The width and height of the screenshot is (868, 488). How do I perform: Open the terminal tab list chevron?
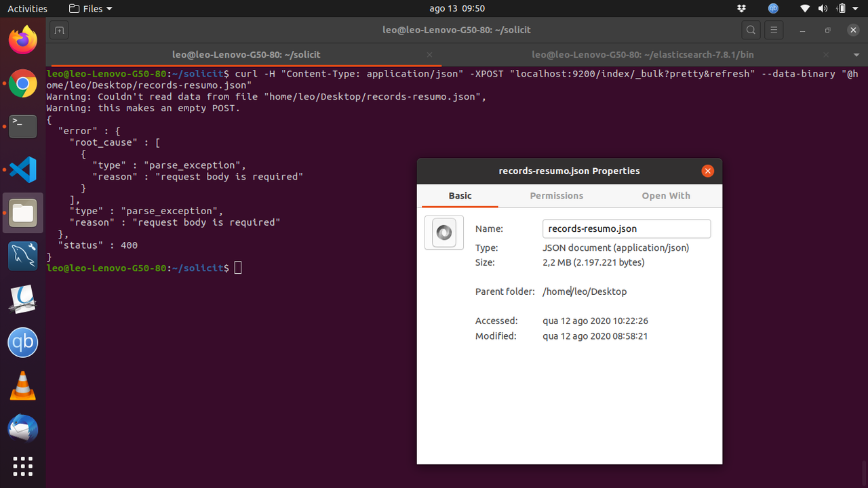(x=855, y=54)
